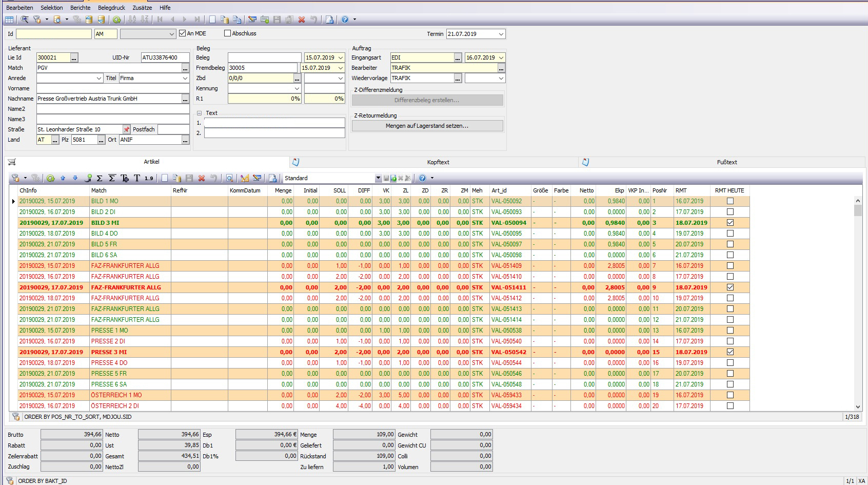This screenshot has height=485, width=868.
Task: Click the blue help icon in the main toolbar
Action: (x=345, y=20)
